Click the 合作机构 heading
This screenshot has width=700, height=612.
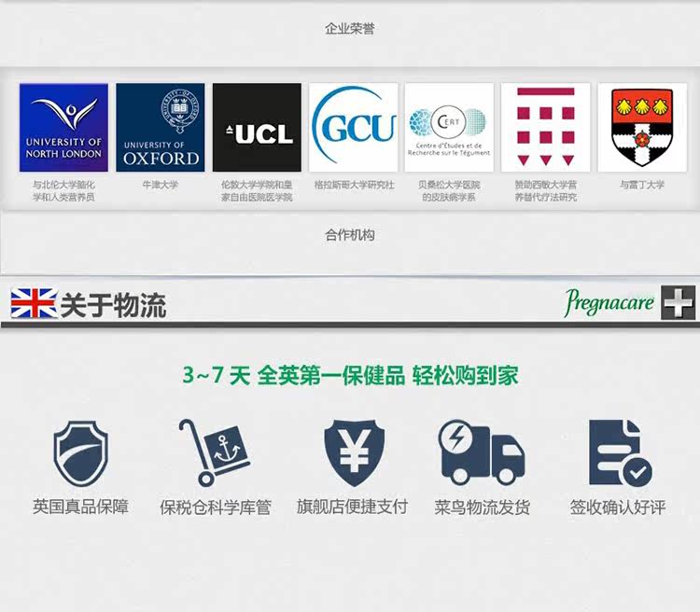pos(350,235)
